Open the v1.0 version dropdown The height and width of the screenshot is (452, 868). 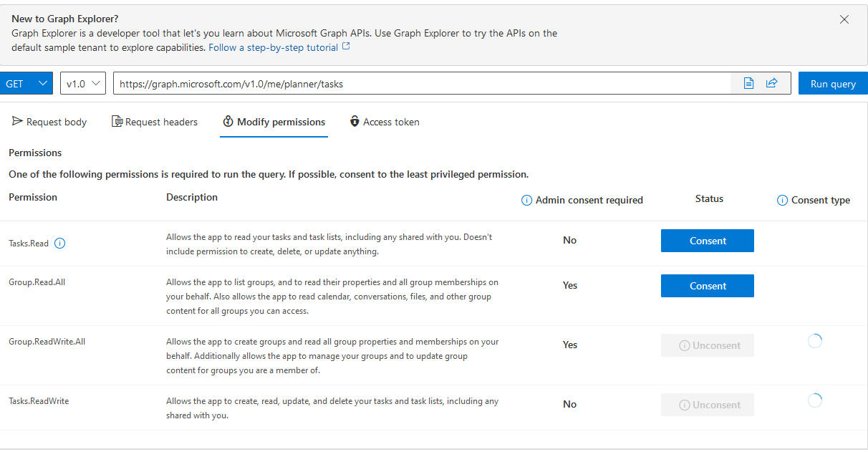coord(83,84)
